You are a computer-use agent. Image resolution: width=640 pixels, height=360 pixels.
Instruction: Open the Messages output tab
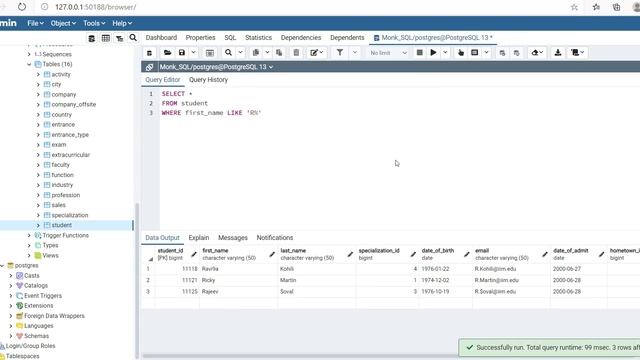click(233, 238)
